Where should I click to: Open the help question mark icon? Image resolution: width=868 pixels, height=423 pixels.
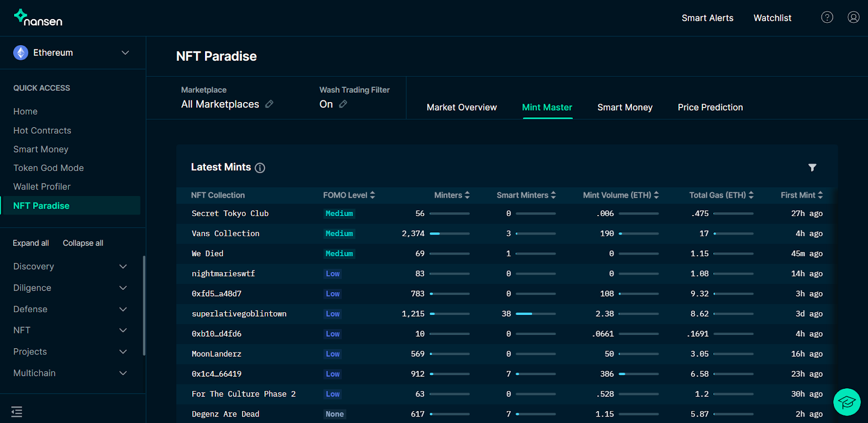coord(827,17)
